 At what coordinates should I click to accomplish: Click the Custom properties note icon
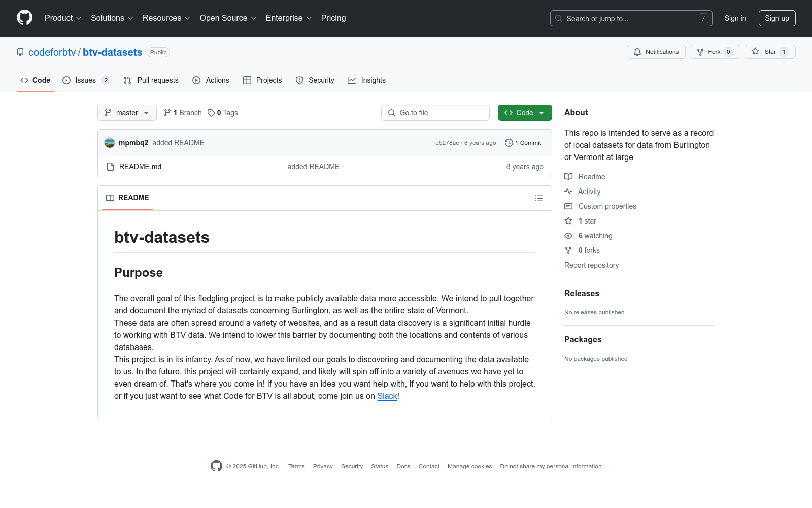(568, 206)
